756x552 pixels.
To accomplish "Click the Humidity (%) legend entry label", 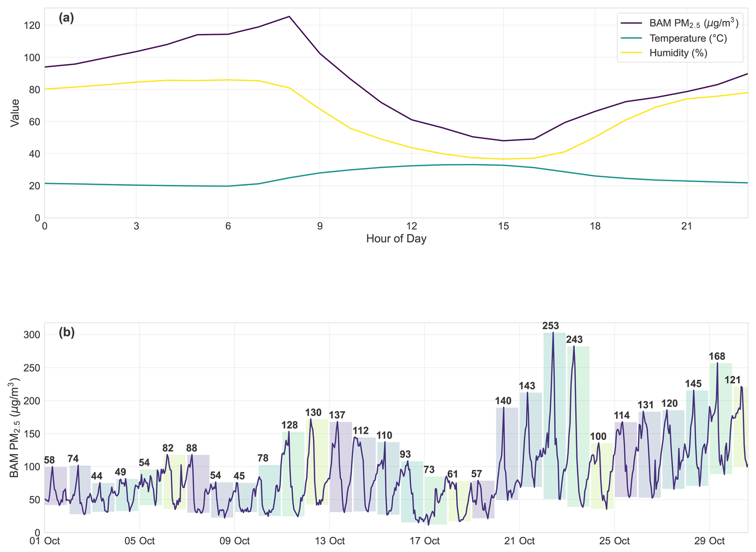I will pyautogui.click(x=678, y=53).
